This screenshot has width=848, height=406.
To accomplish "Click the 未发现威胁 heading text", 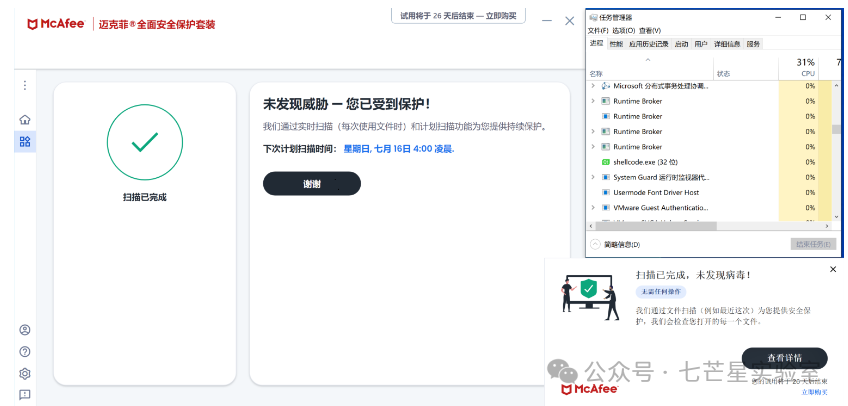I will (x=346, y=104).
